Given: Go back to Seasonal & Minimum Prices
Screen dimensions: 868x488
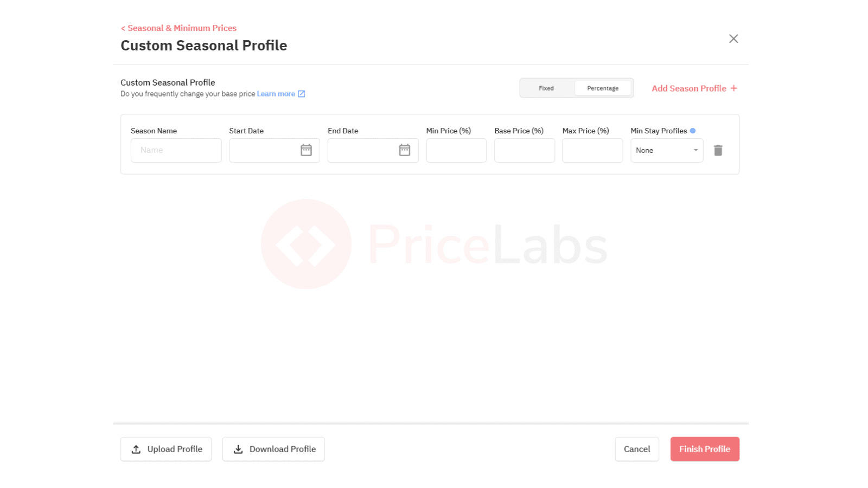Looking at the screenshot, I should (178, 28).
